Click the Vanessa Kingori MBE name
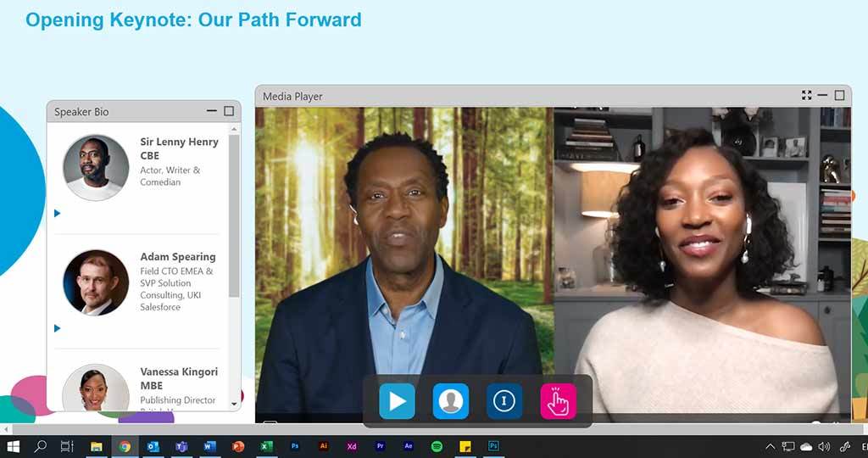This screenshot has width=868, height=458. [179, 378]
